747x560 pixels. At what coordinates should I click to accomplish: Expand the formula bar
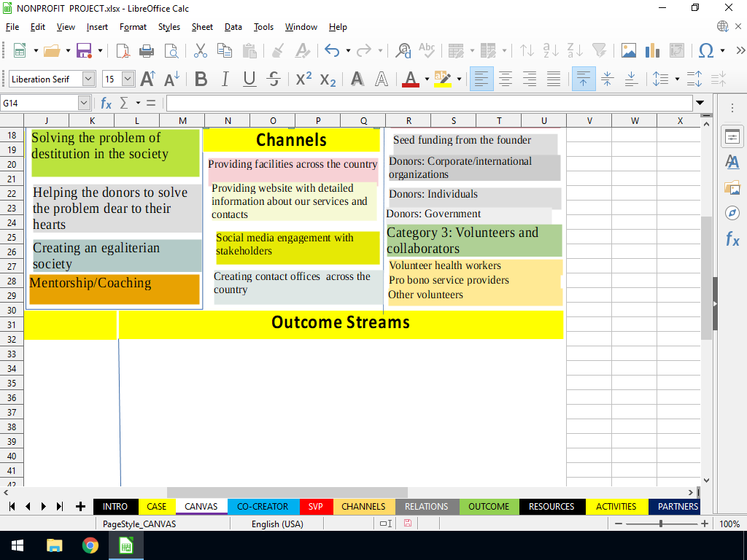click(x=700, y=103)
